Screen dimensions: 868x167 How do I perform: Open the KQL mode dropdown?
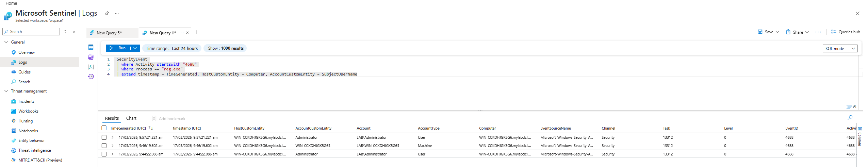[840, 48]
